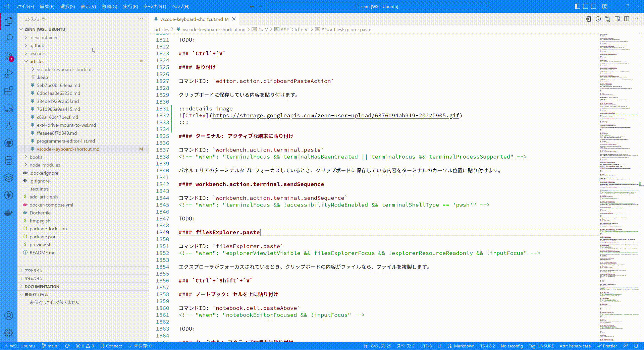Click the compare changes icon in editor toolbar
Viewport: 644px width, 350px height.
pyautogui.click(x=607, y=19)
